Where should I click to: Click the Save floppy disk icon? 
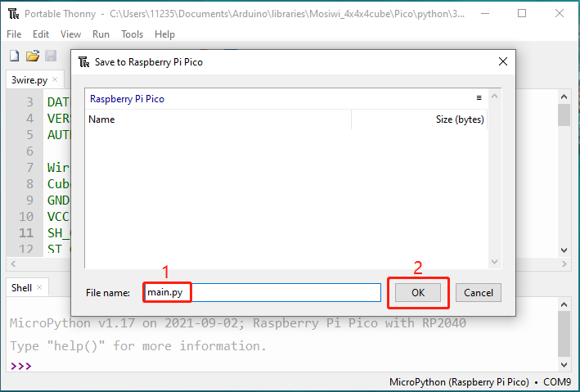pyautogui.click(x=51, y=56)
